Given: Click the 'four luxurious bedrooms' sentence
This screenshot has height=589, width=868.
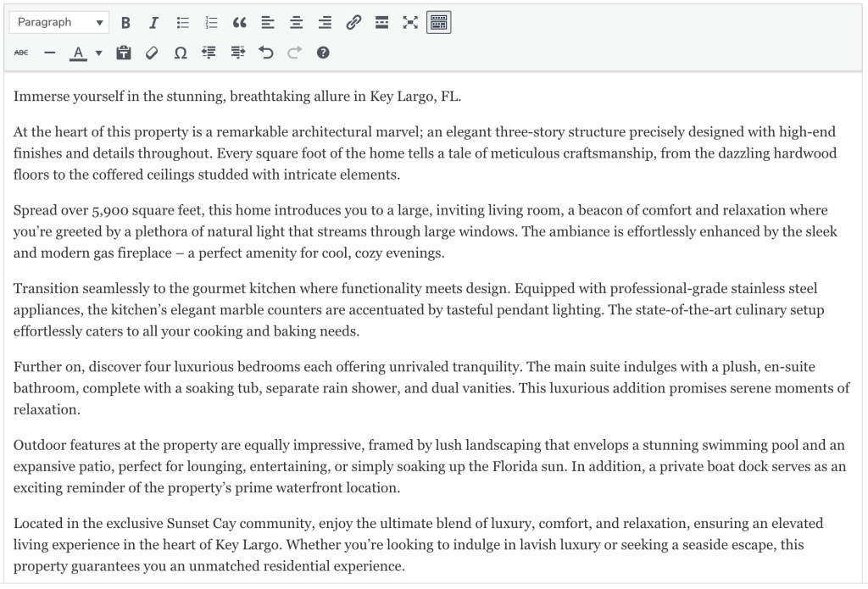Looking at the screenshot, I should [268, 367].
